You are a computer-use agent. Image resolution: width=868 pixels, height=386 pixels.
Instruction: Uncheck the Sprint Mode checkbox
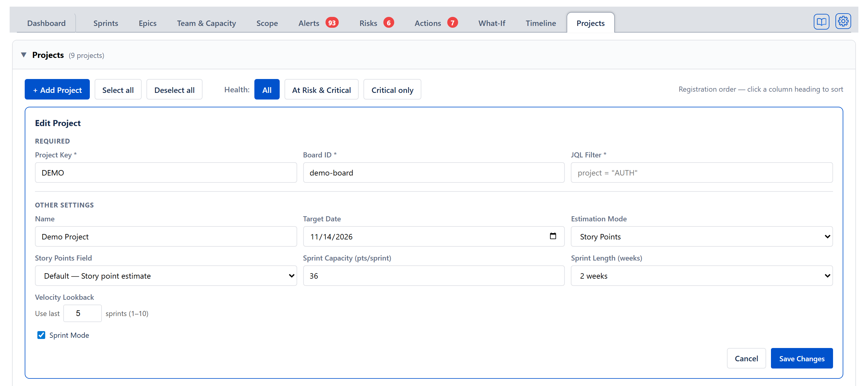(x=41, y=335)
